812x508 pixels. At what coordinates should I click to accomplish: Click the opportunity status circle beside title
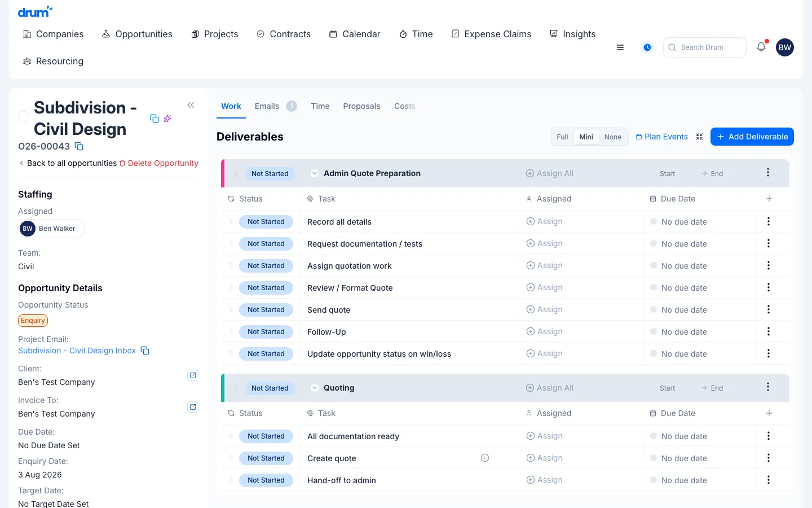click(24, 117)
